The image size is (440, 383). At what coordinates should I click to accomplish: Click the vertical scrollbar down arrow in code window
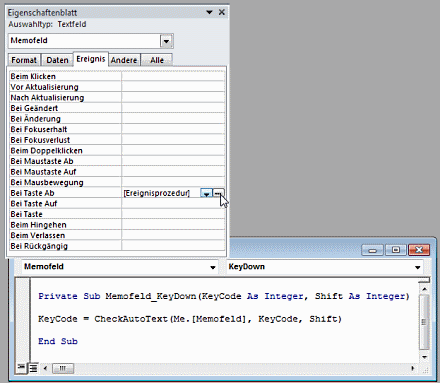[424, 357]
